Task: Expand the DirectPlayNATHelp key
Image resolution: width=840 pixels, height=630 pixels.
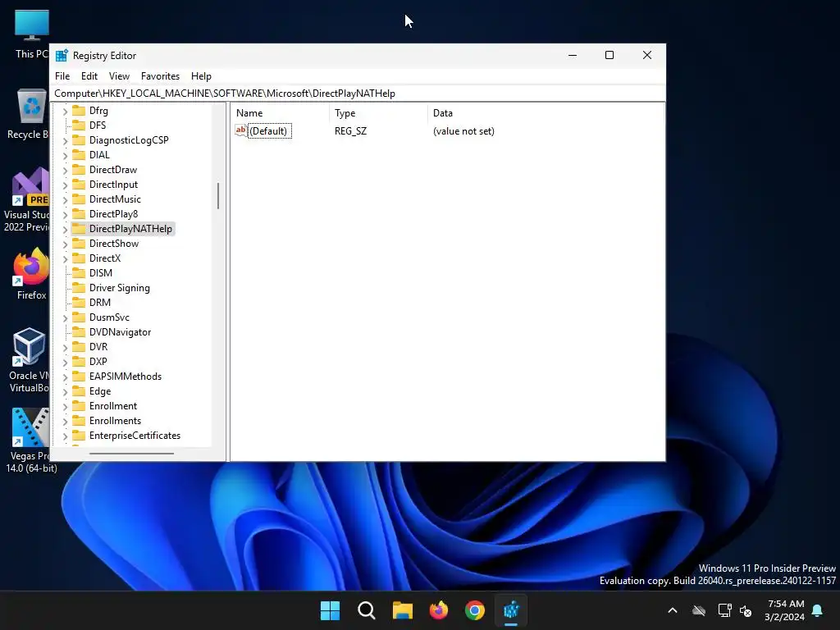Action: 65,230
